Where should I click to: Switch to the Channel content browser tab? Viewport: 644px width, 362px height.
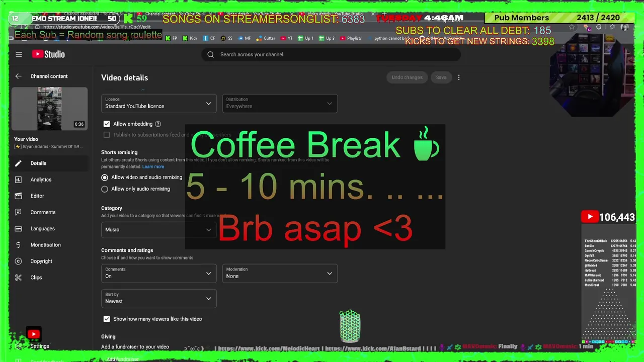coord(175,14)
